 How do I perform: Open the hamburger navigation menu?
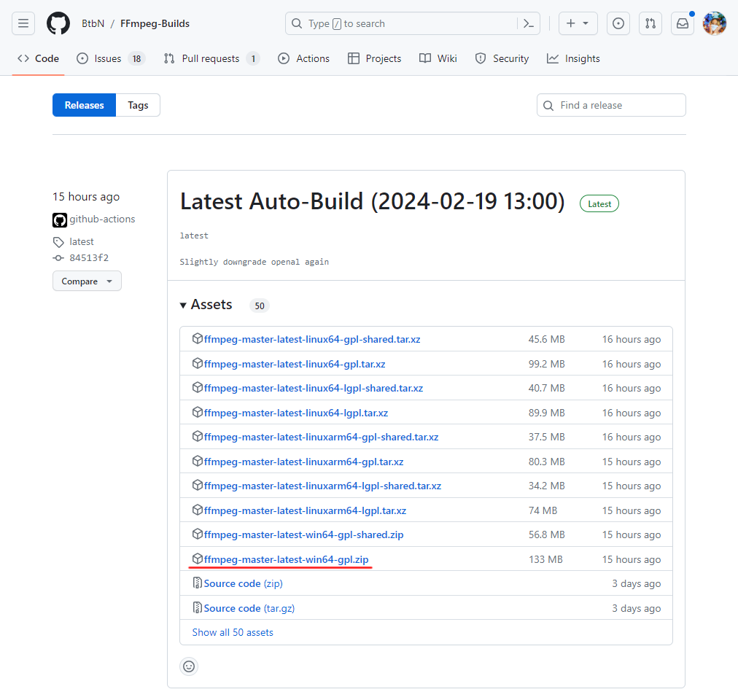(x=23, y=23)
